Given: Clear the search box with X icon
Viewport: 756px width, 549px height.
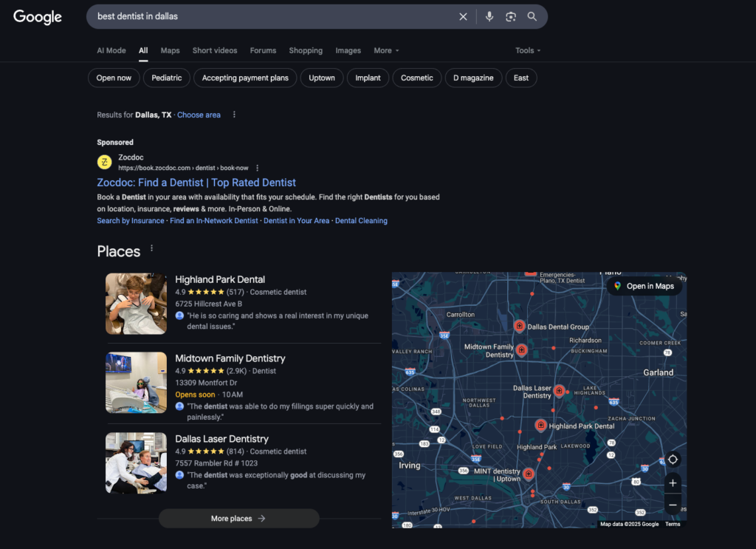Looking at the screenshot, I should click(x=463, y=16).
